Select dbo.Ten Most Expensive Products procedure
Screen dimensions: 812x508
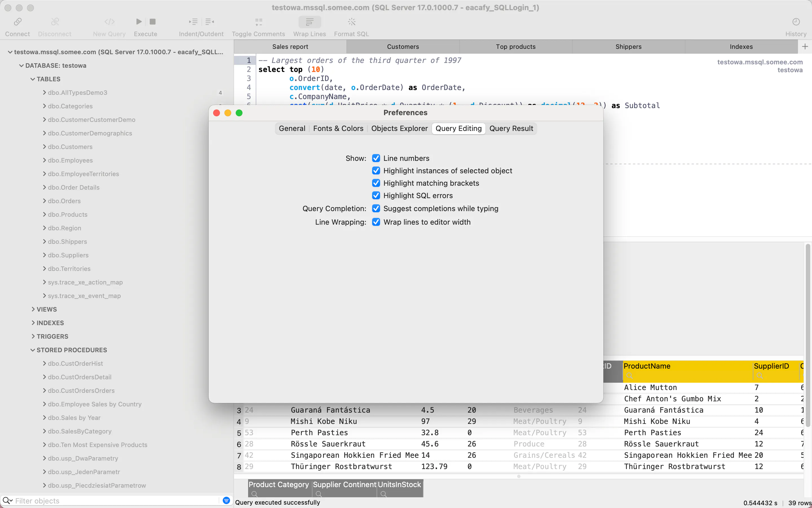[x=98, y=445]
